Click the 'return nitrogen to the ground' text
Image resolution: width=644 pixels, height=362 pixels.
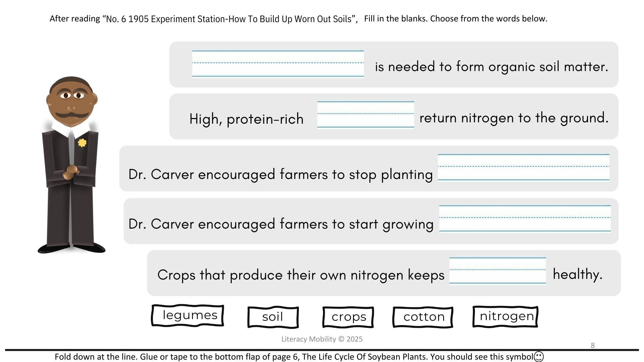click(x=514, y=118)
